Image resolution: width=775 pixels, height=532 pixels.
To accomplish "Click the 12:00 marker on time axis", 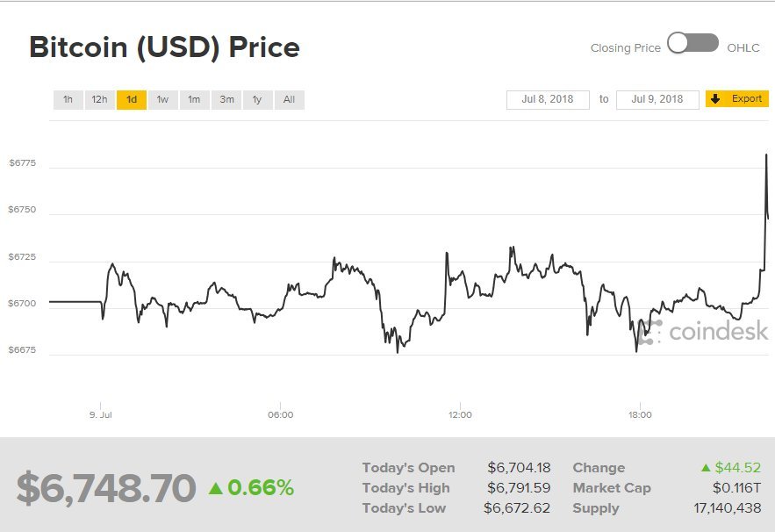I will (460, 415).
